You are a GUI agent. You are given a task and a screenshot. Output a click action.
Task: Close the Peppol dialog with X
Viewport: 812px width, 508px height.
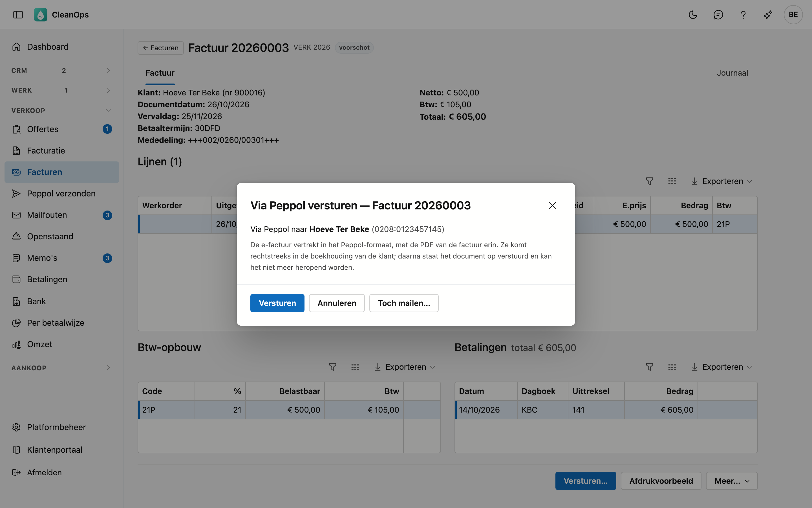[x=552, y=205]
